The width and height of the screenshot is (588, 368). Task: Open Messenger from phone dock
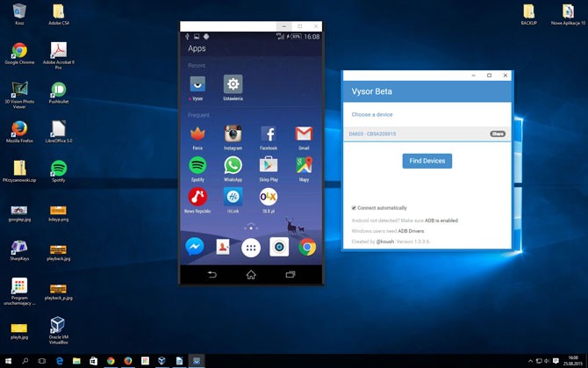click(195, 247)
